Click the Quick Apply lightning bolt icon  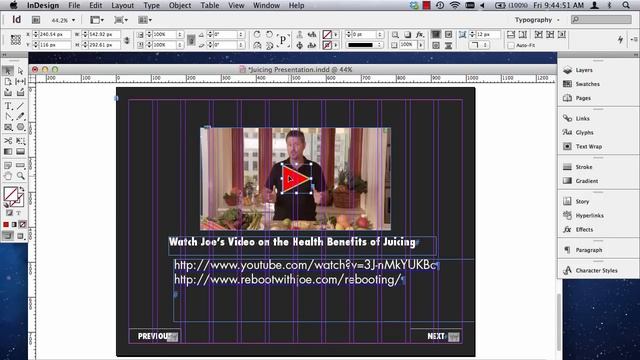[x=620, y=39]
